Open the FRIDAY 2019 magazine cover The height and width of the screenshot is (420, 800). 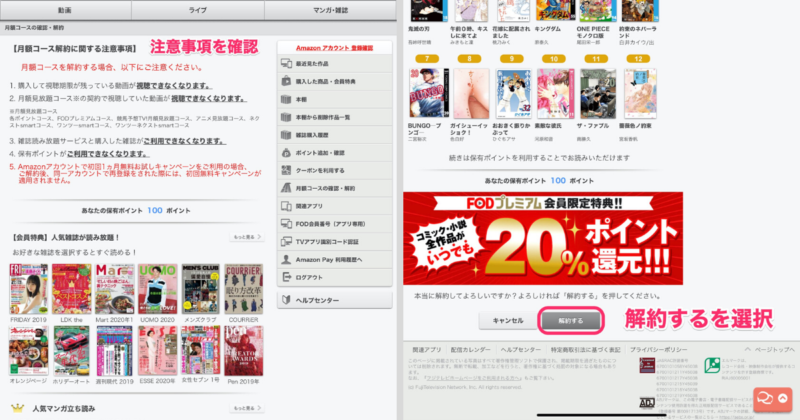pyautogui.click(x=29, y=289)
